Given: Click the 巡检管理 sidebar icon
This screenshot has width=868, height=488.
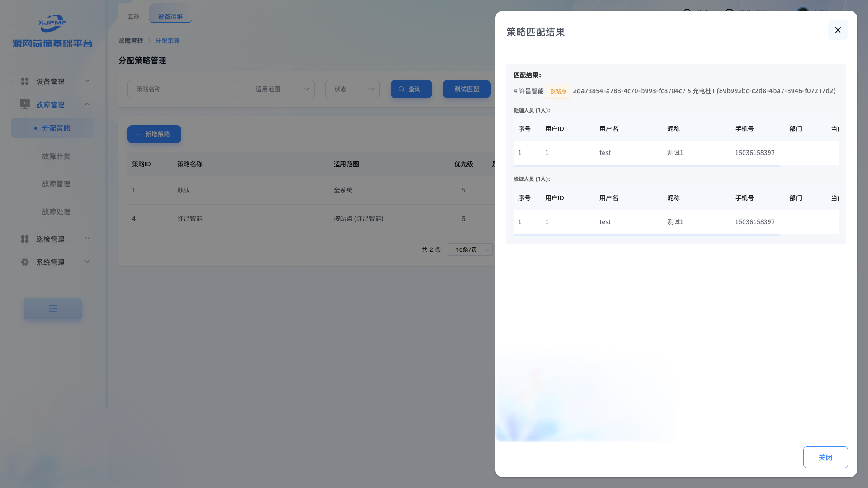Looking at the screenshot, I should [25, 239].
